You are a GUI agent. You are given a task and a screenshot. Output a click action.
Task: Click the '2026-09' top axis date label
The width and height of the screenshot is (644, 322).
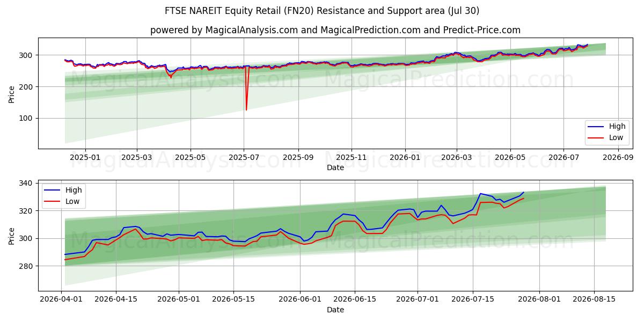[618, 157]
